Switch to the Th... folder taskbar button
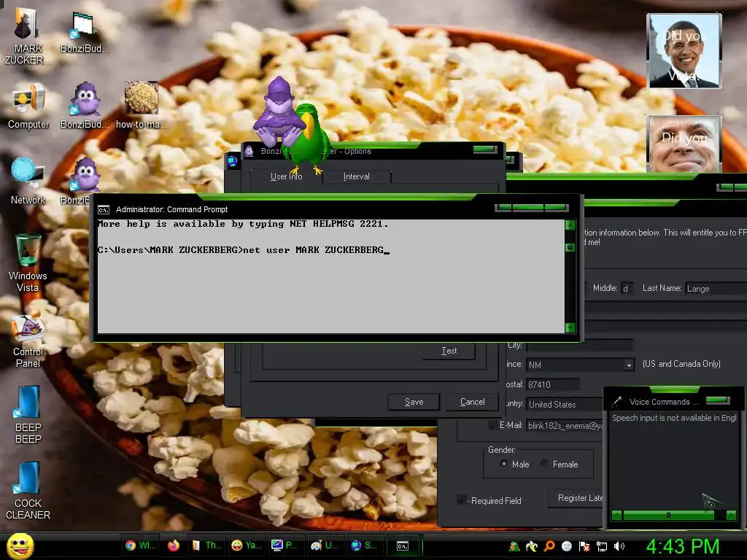The width and height of the screenshot is (747, 560). click(x=206, y=545)
